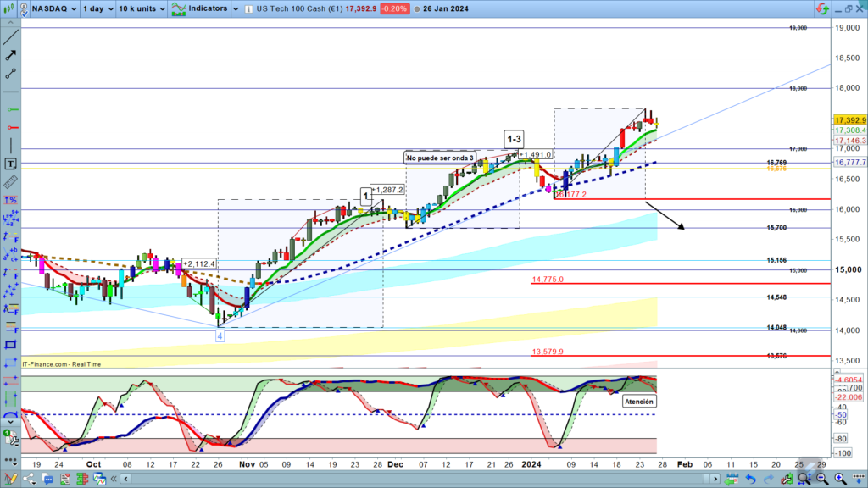
Task: Click the undo arrow in bottom toolbar
Action: pos(752,480)
